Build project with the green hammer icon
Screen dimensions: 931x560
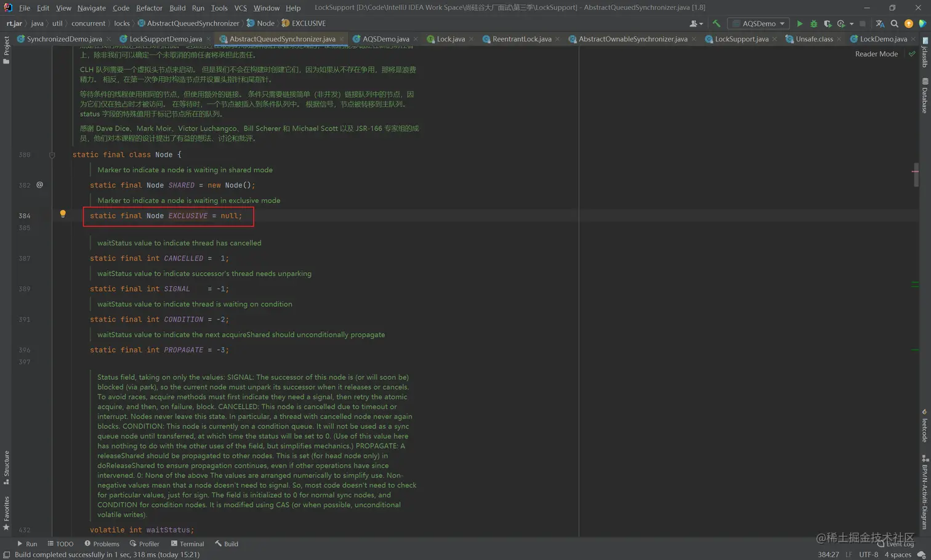coord(716,23)
